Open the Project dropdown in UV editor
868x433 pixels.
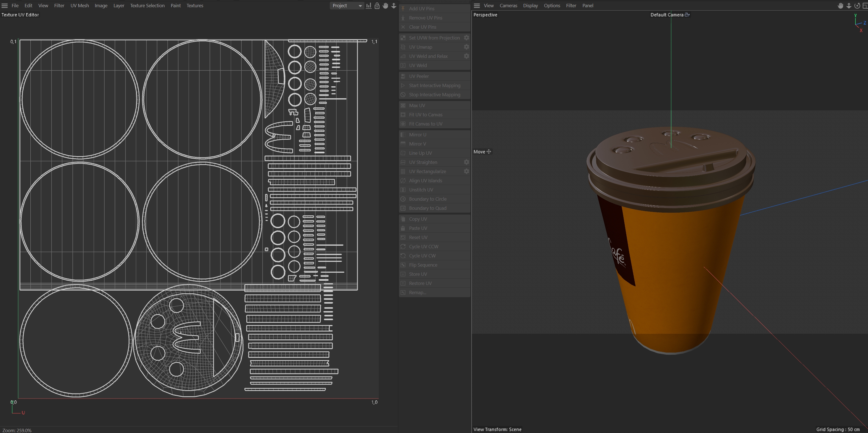pos(347,5)
